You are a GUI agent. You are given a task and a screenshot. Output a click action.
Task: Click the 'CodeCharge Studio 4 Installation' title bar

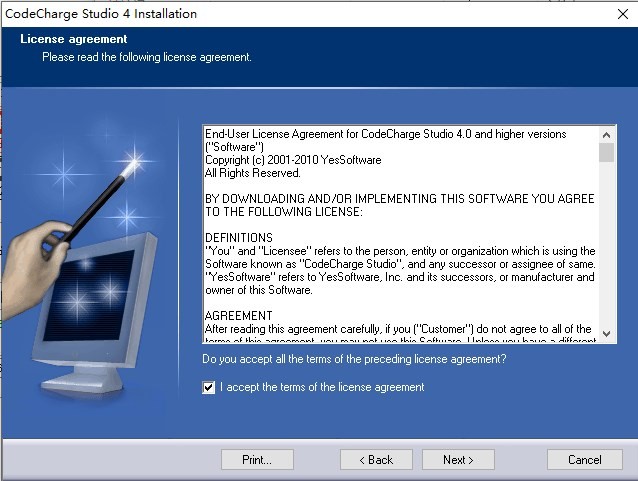click(102, 14)
